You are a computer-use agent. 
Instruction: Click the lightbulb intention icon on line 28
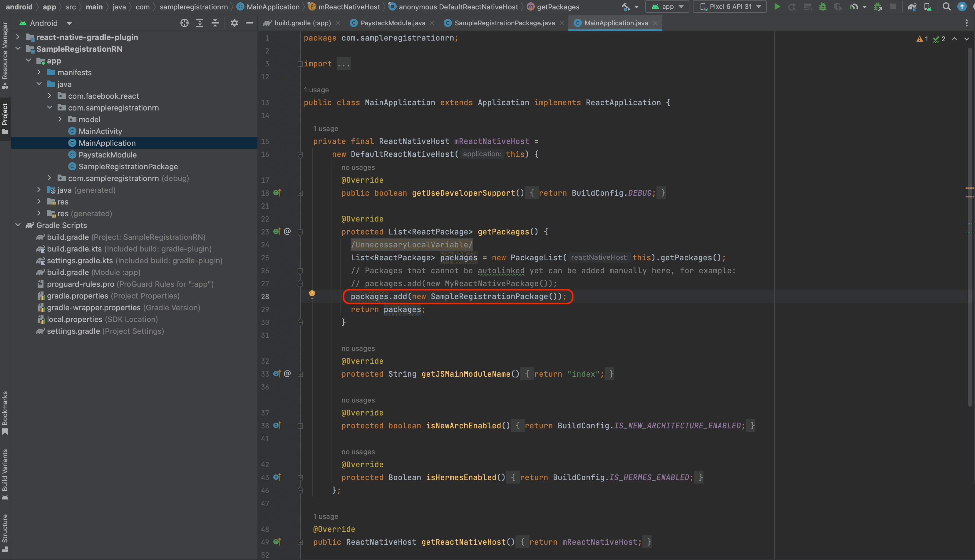[x=312, y=294]
